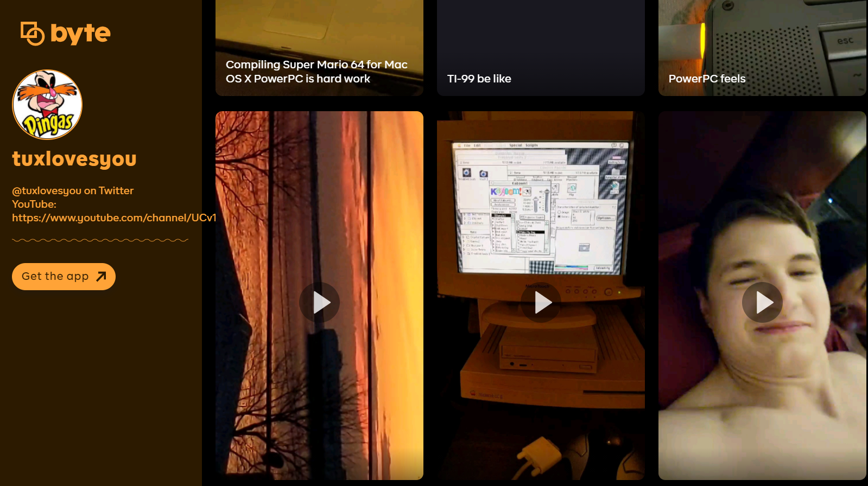Click the Compiling Super Mario 64 caption
The height and width of the screenshot is (486, 868).
(x=316, y=72)
